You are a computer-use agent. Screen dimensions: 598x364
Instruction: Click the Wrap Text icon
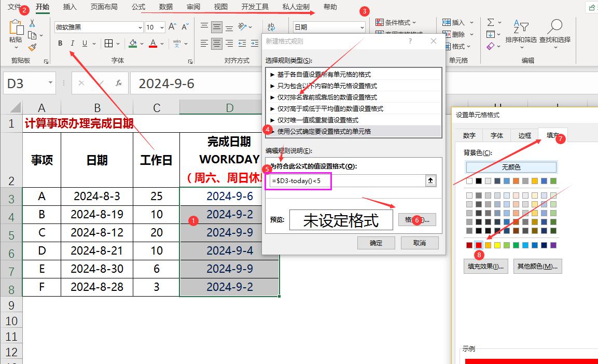point(271,26)
